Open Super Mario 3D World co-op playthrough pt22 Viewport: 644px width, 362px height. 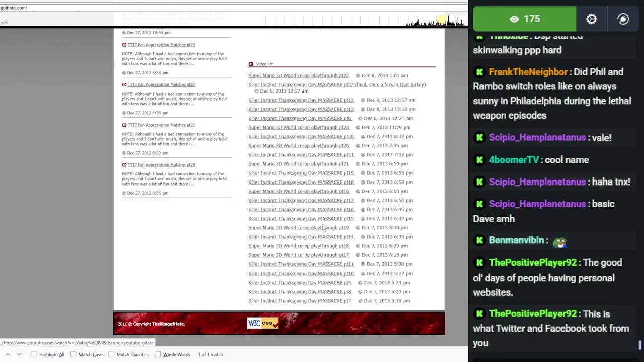coord(298,75)
